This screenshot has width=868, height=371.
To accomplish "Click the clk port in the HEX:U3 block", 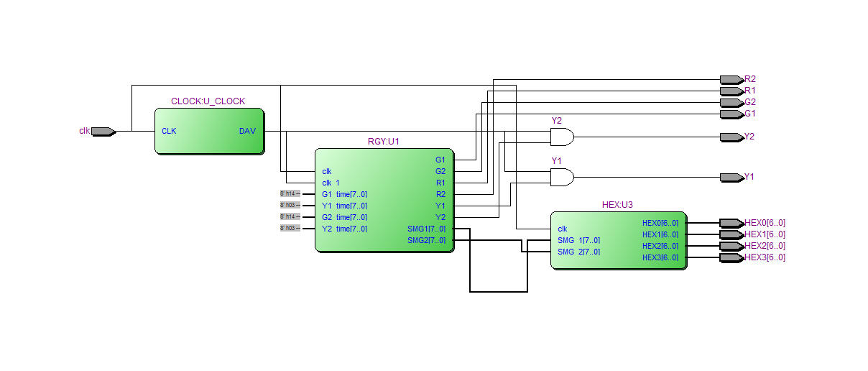I will [563, 229].
